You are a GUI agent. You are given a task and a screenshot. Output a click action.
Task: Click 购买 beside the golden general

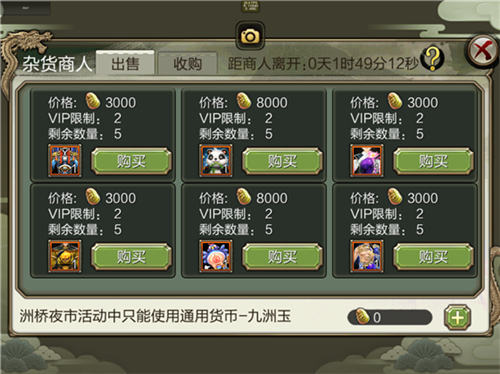point(131,257)
